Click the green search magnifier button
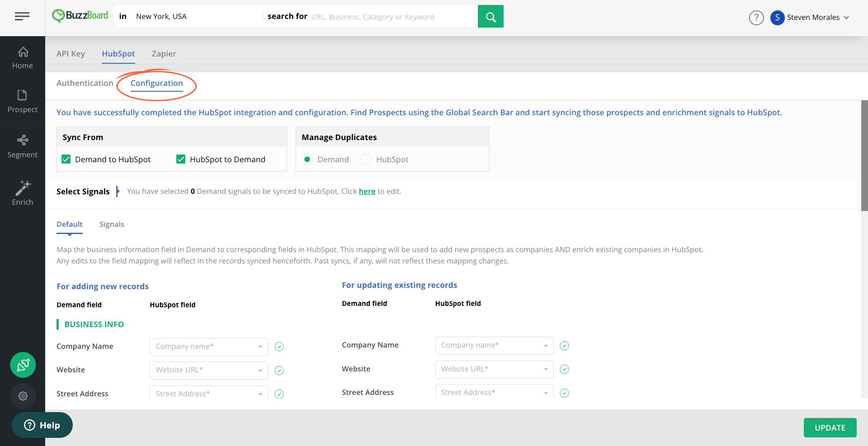Viewport: 868px width, 446px height. point(491,16)
